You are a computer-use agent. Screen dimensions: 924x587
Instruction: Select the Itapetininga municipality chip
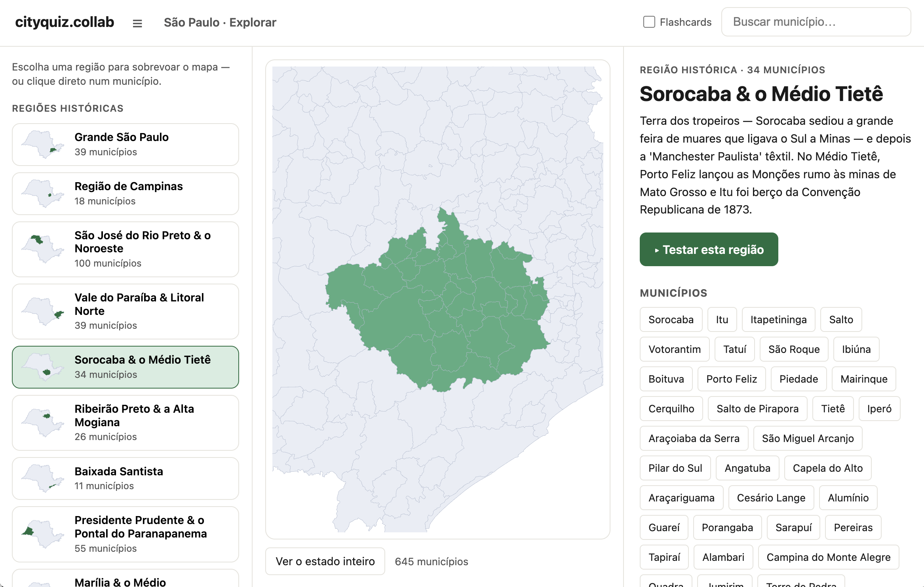[x=778, y=320]
